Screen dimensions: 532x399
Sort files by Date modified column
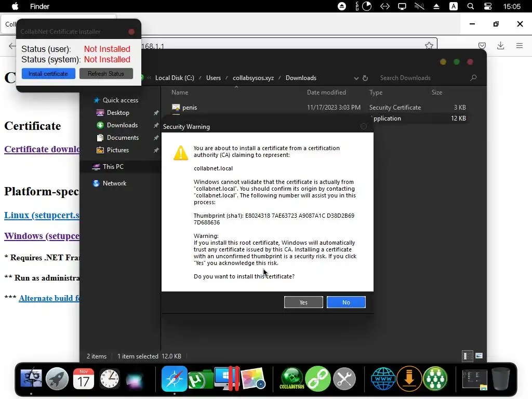326,92
